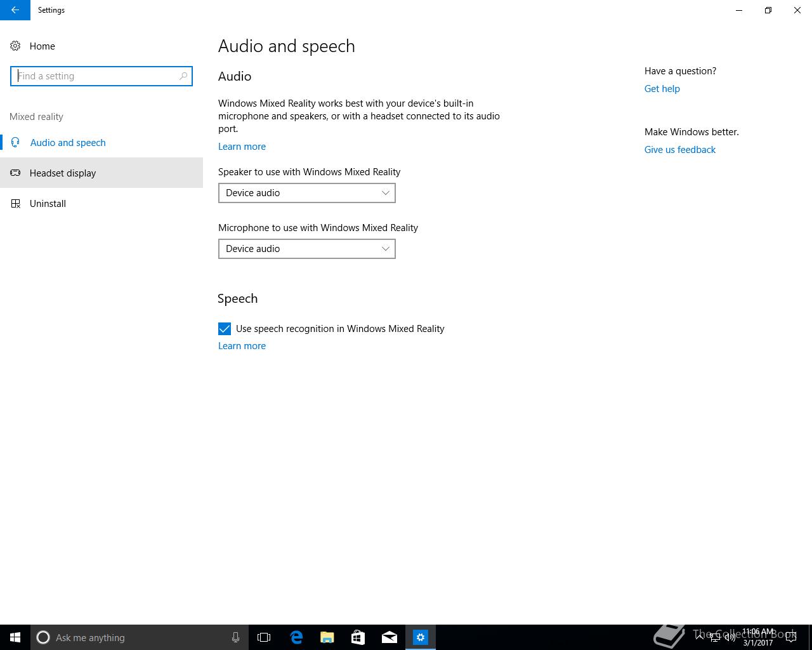
Task: Open Settings Home
Action: (101, 46)
